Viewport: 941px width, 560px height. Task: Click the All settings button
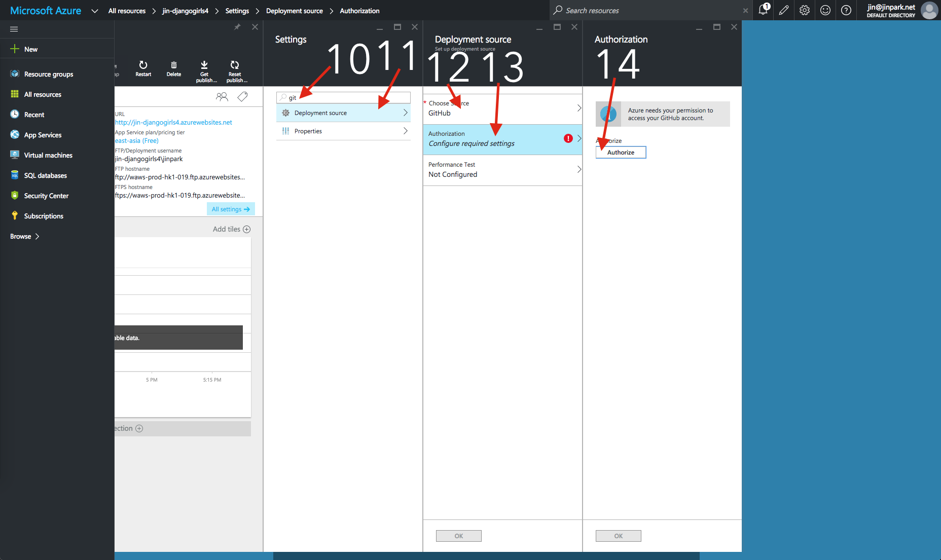[231, 209]
